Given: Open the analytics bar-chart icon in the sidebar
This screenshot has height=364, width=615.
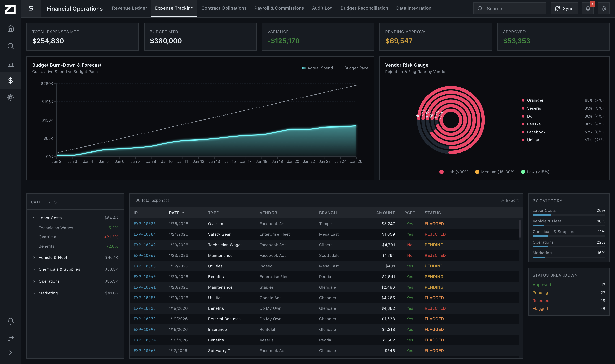Looking at the screenshot, I should click(x=11, y=63).
